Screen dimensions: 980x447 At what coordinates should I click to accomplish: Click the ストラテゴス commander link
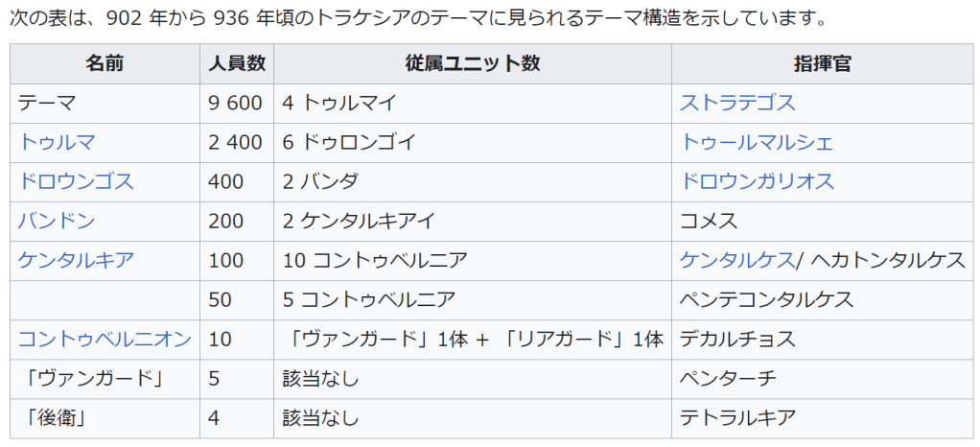point(737,104)
